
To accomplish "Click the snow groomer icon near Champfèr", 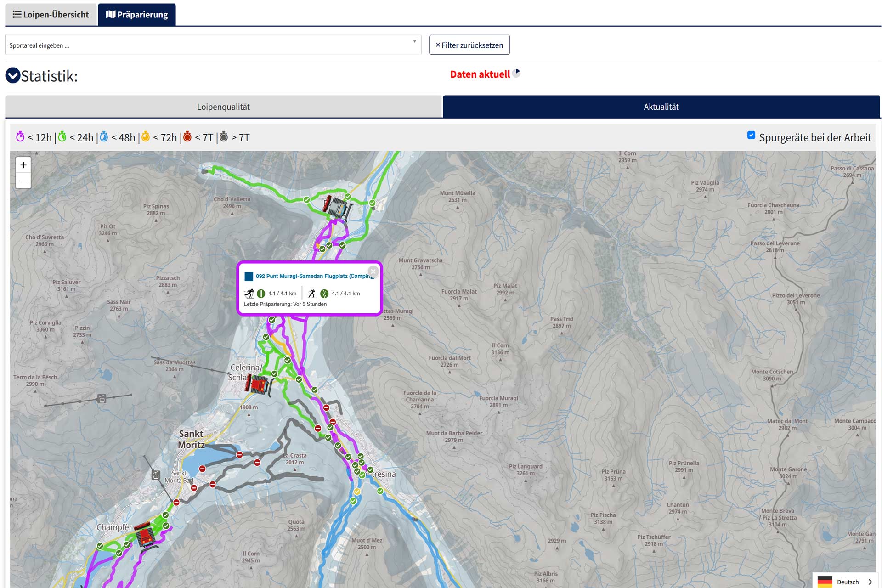I will pyautogui.click(x=147, y=535).
